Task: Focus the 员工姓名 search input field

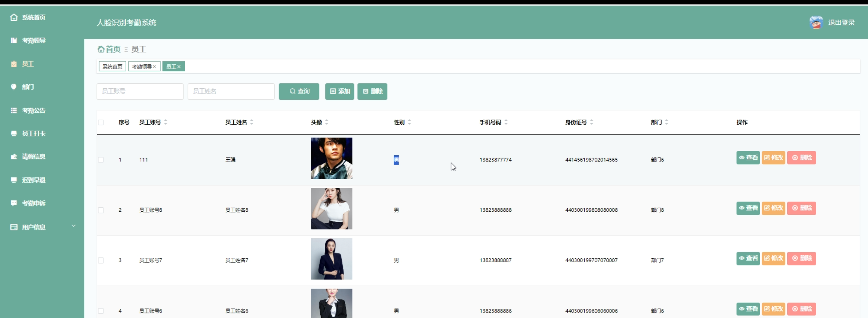Action: [231, 91]
